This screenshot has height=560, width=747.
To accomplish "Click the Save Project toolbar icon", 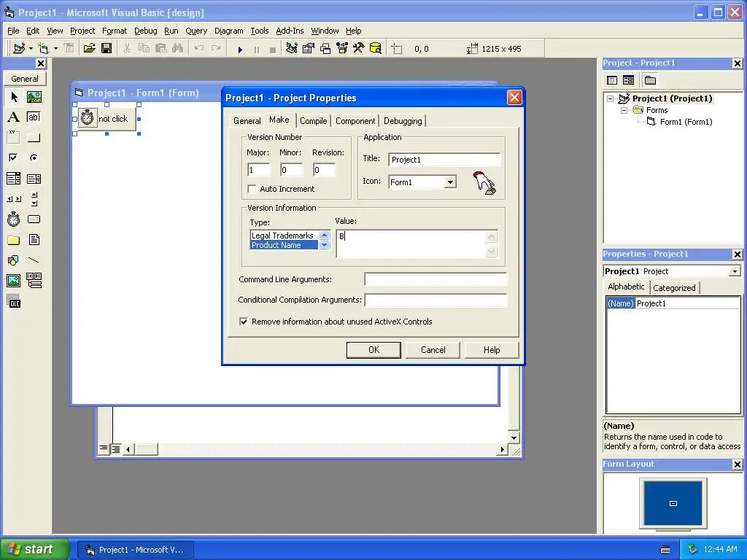I will [107, 48].
